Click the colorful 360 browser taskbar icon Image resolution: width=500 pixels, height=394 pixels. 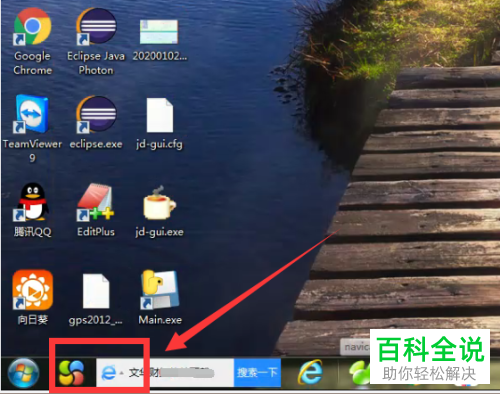coord(71,373)
